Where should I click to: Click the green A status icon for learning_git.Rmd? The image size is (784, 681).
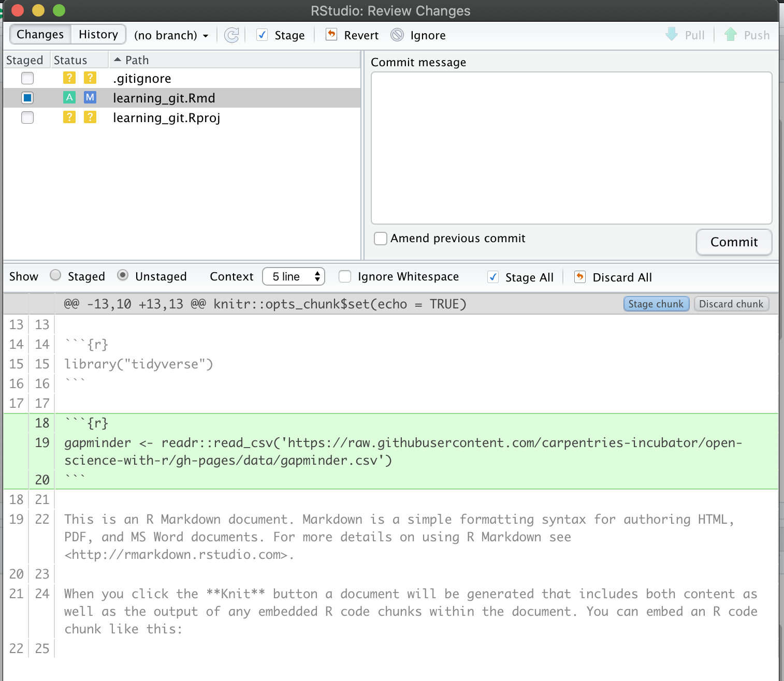click(69, 97)
